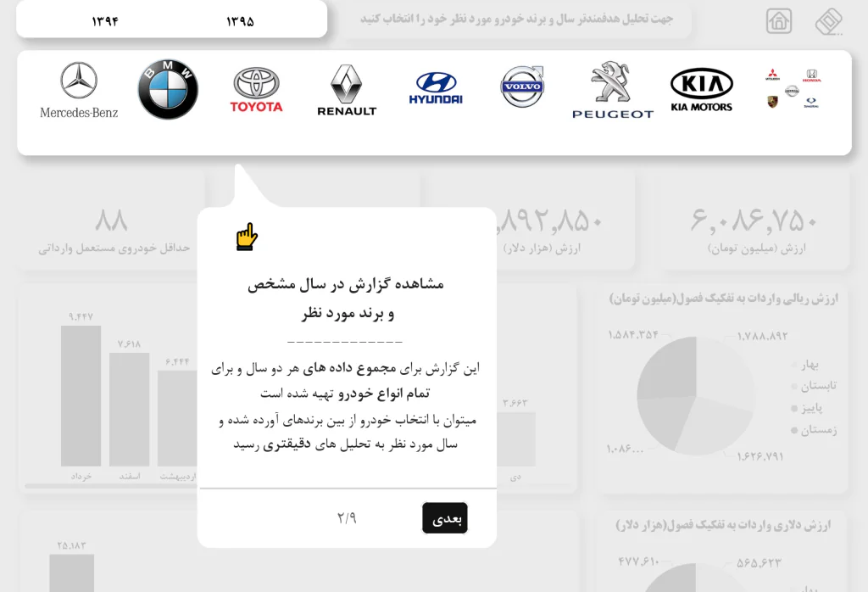The width and height of the screenshot is (868, 592).
Task: Toggle the Mitsubishi brand filter
Action: [x=772, y=75]
